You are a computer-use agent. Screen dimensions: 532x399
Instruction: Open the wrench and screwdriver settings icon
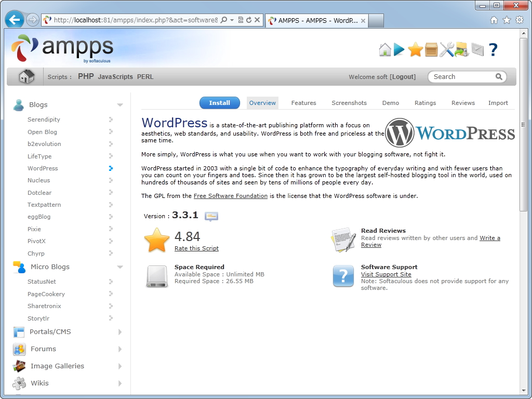446,50
